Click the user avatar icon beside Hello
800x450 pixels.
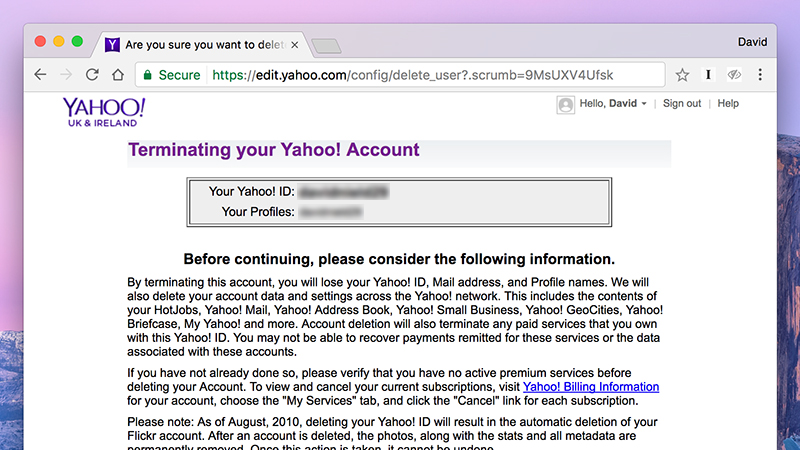tap(565, 105)
